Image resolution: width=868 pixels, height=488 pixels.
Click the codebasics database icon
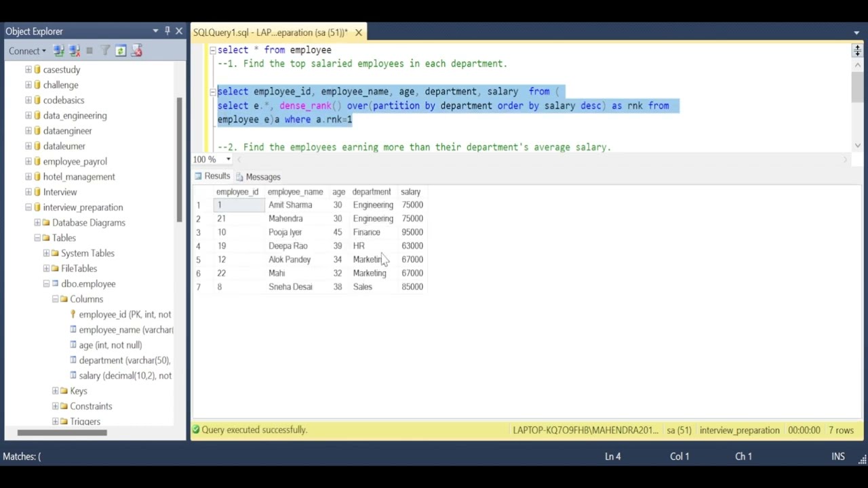[37, 100]
